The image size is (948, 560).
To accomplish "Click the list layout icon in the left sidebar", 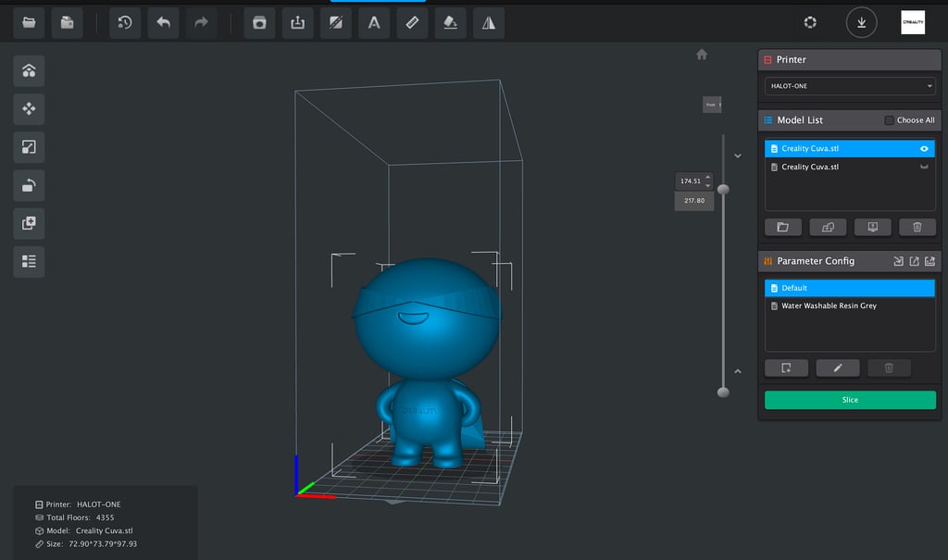I will coord(29,261).
